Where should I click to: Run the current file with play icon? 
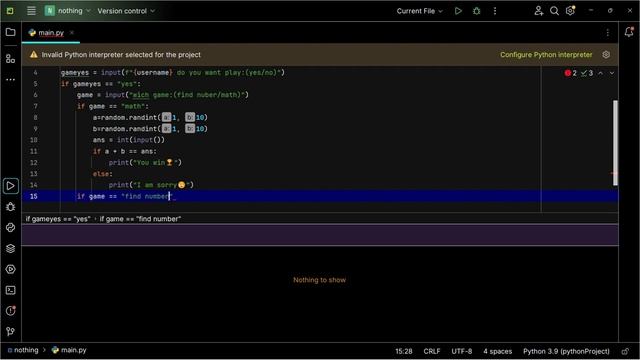click(x=458, y=11)
